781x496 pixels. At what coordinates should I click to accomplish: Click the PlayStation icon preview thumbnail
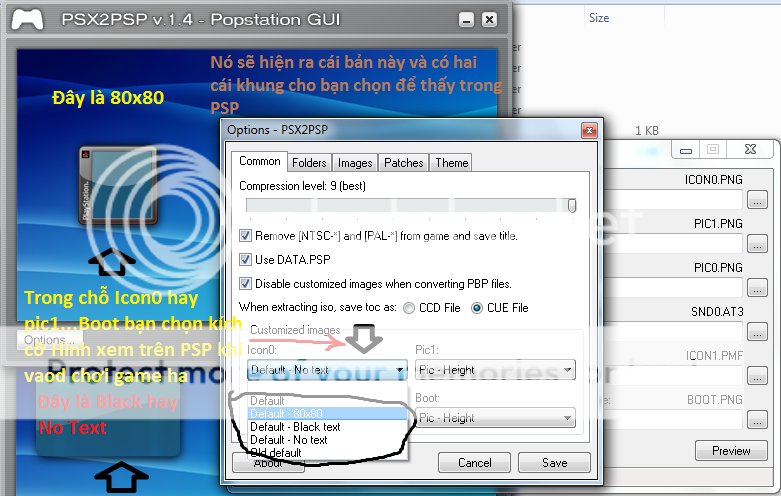pos(119,185)
